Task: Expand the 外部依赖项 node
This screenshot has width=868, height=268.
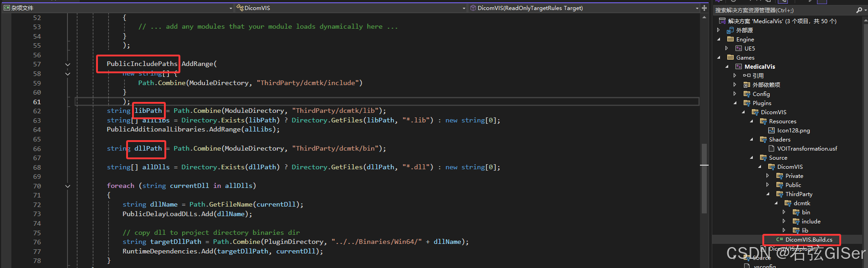Action: [x=735, y=85]
